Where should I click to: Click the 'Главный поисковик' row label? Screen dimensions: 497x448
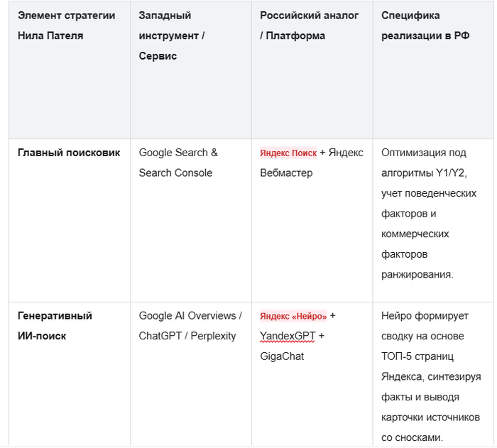click(x=69, y=153)
